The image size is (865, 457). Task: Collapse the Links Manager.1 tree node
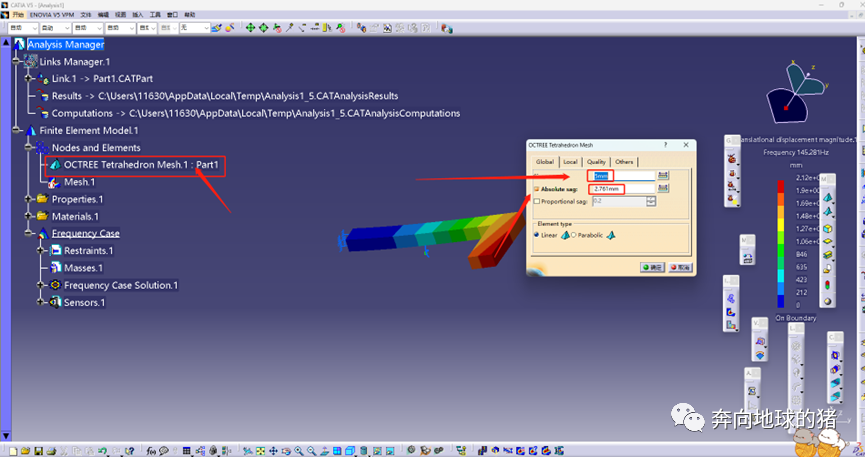pos(17,61)
